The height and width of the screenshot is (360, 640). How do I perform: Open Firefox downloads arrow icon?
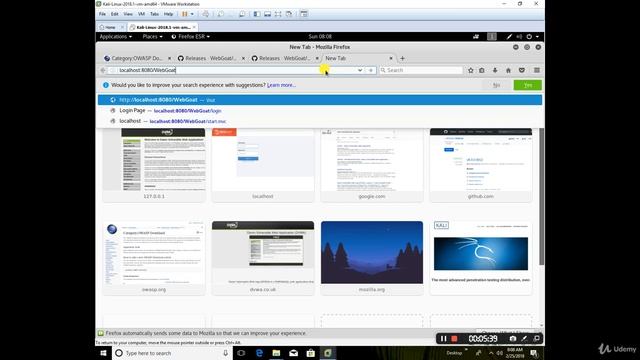(x=495, y=70)
